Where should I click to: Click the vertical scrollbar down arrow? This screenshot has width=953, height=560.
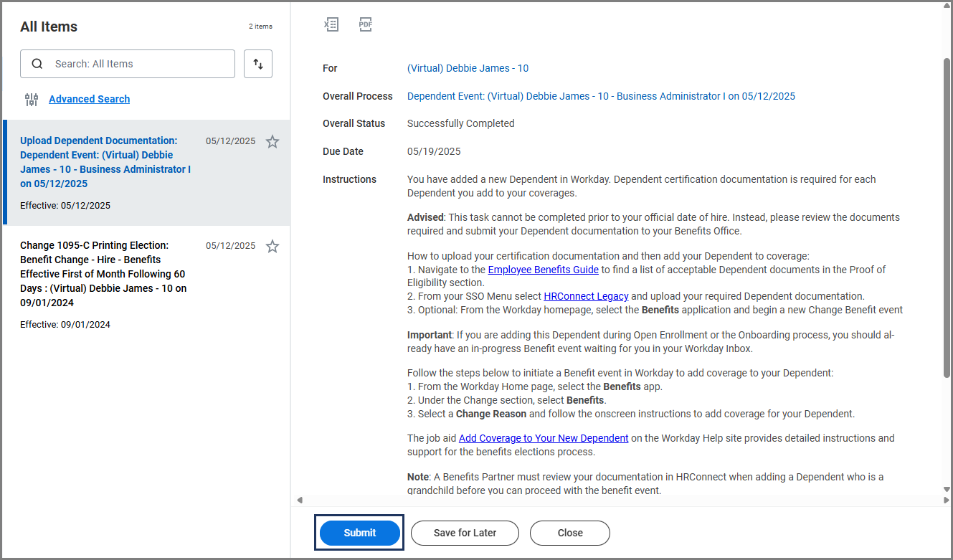tap(947, 490)
